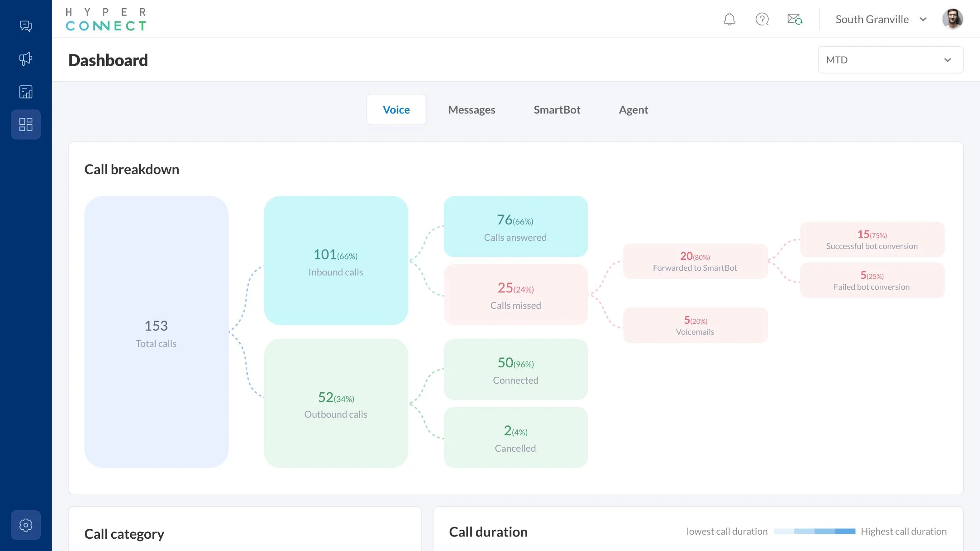Click the HyperConnect logo

pos(106,20)
